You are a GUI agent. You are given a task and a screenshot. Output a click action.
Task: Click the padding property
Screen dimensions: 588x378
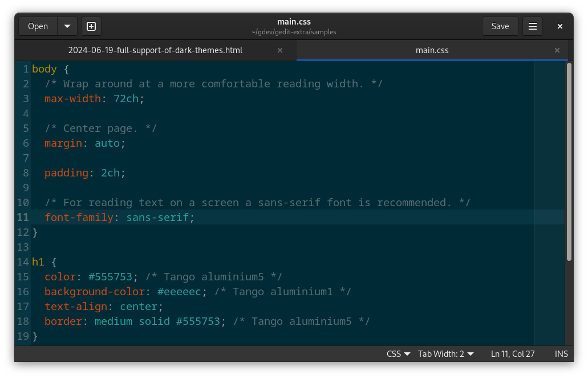click(66, 173)
